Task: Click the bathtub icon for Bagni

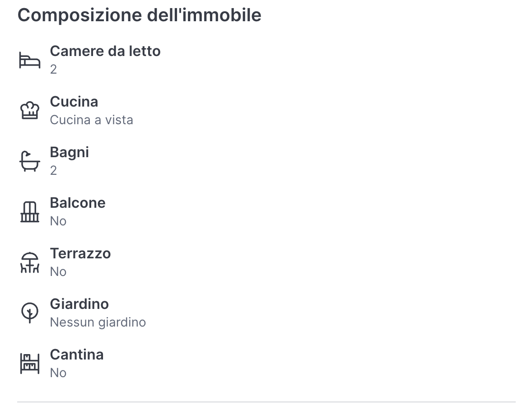Action: coord(30,161)
